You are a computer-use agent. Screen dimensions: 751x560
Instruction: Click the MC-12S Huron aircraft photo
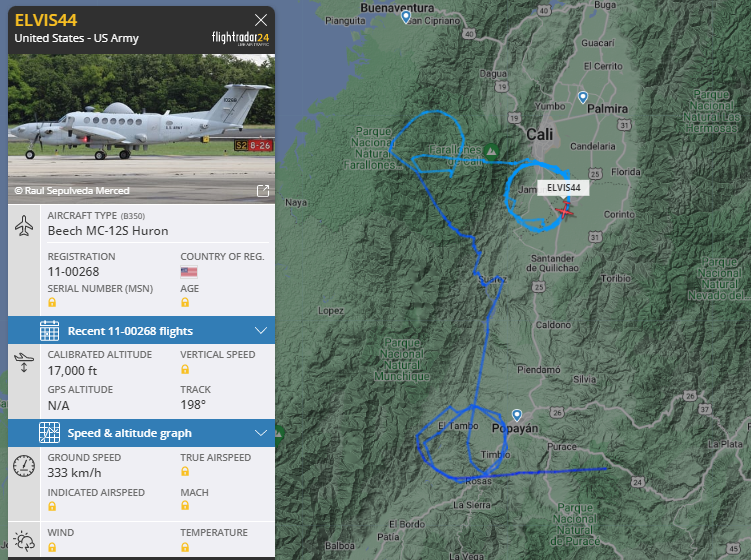coord(142,129)
